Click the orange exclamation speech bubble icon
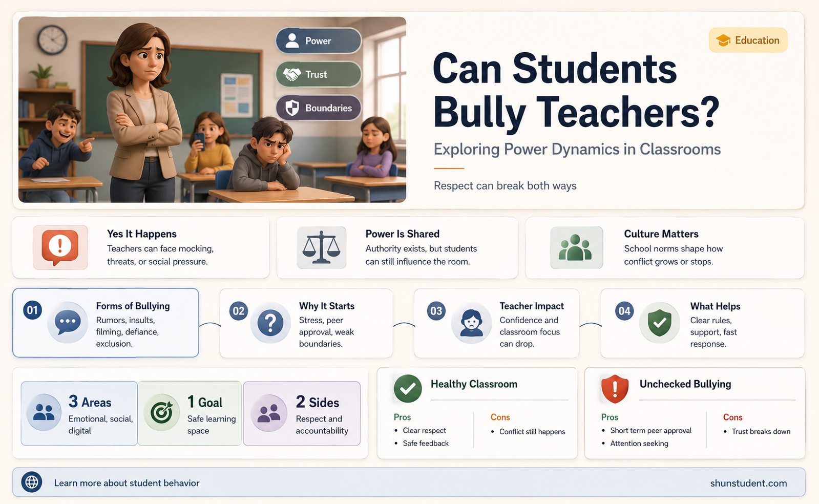The width and height of the screenshot is (819, 504). click(60, 247)
